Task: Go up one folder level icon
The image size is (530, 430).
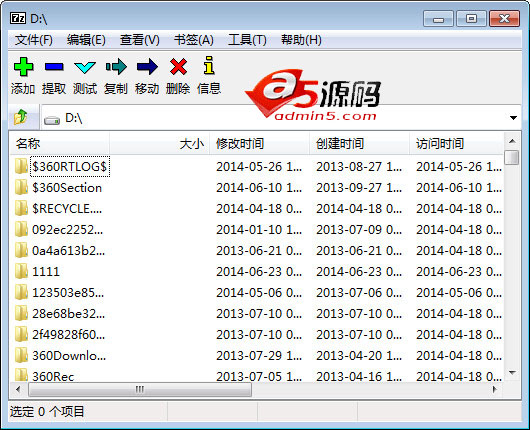Action: coord(21,117)
